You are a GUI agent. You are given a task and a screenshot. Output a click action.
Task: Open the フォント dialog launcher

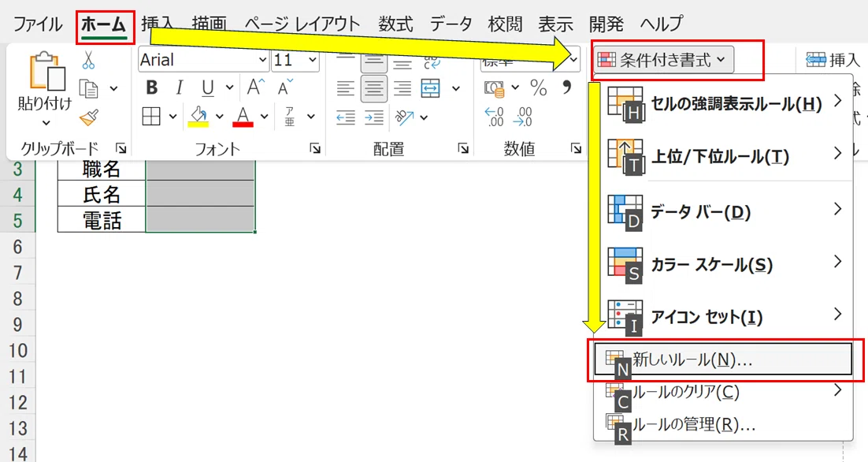pos(315,148)
